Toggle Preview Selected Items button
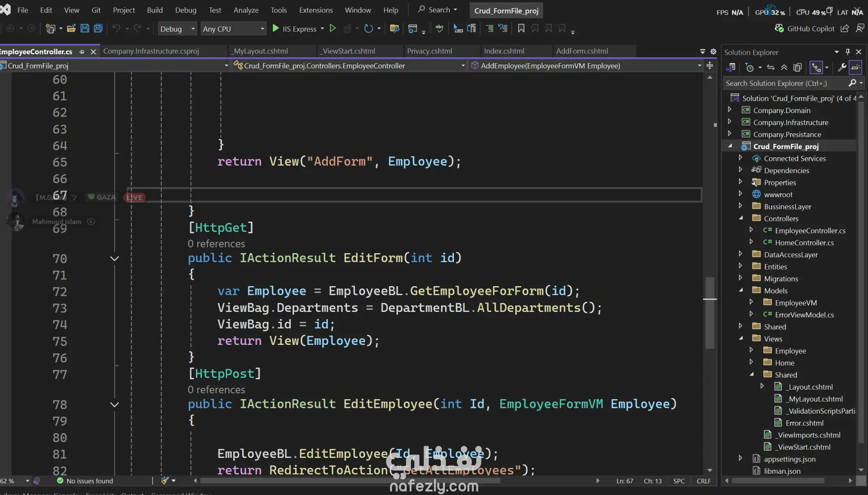This screenshot has width=868, height=495. [x=855, y=68]
